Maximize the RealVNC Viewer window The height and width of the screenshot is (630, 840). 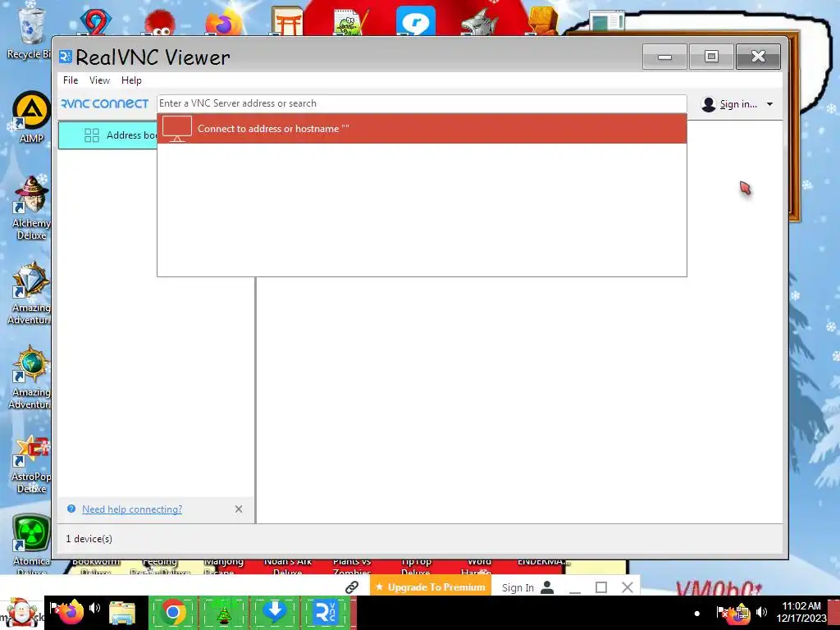711,57
